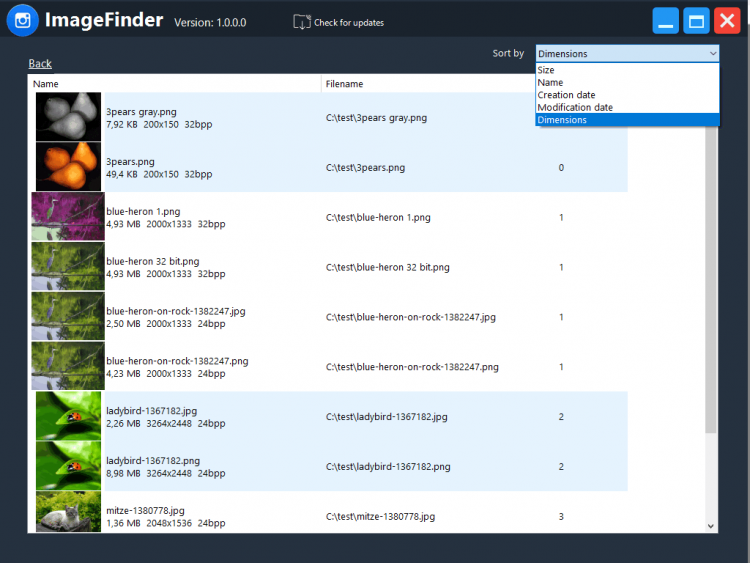The height and width of the screenshot is (563, 750).
Task: Select ladybird-1367182.jpg thumbnail
Action: pos(68,416)
